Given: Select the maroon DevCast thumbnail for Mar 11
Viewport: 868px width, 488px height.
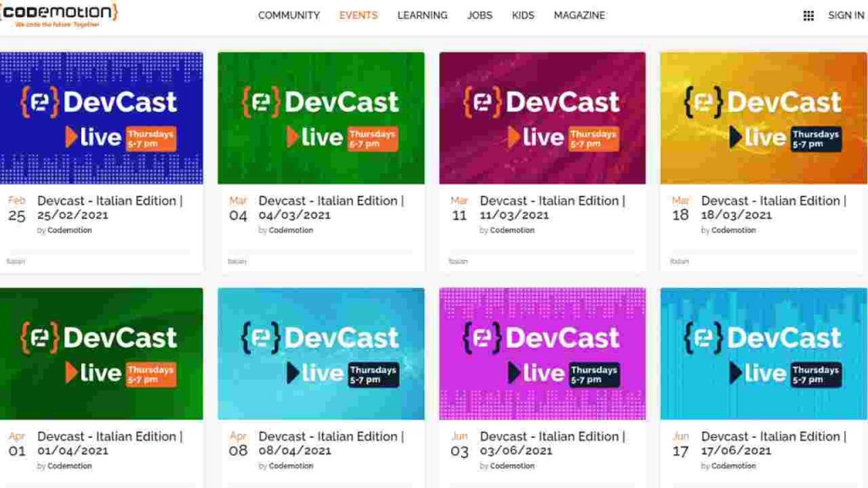Looking at the screenshot, I should [542, 118].
